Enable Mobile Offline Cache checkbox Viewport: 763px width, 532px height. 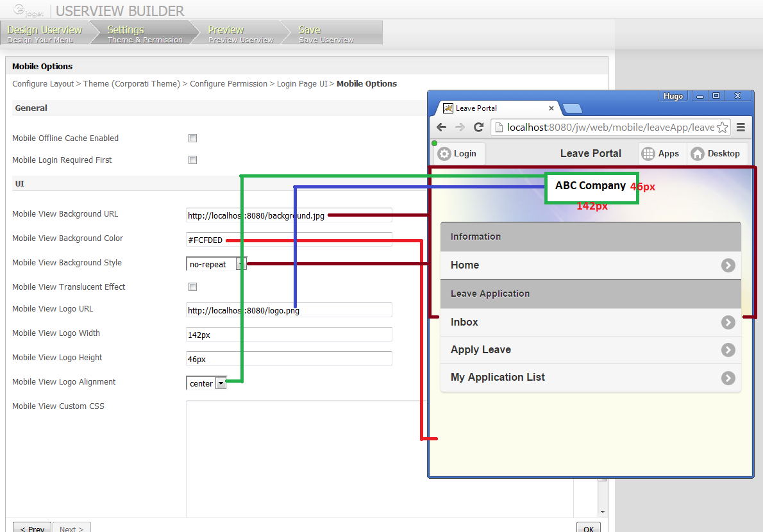pyautogui.click(x=192, y=138)
